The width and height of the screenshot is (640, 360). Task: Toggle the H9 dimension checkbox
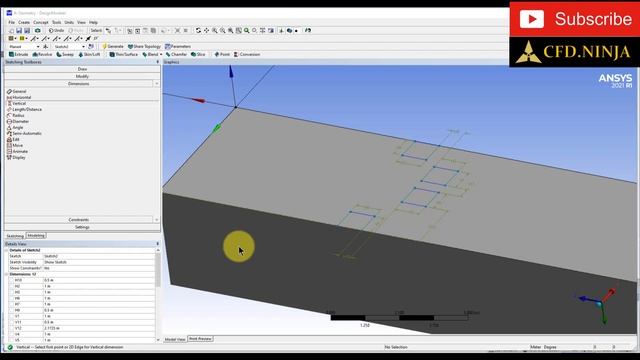tap(12, 310)
